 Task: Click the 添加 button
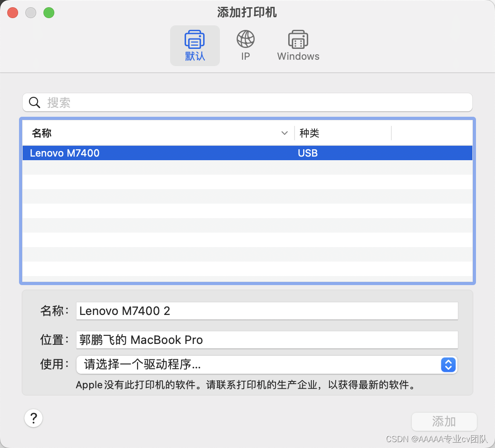444,421
